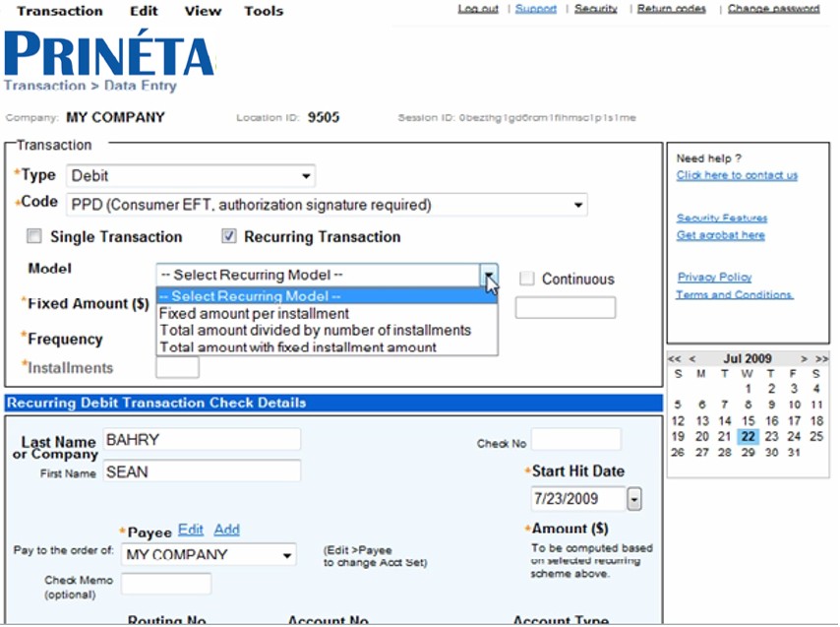Image resolution: width=840 pixels, height=627 pixels.
Task: Open the Edit menu
Action: tap(144, 11)
